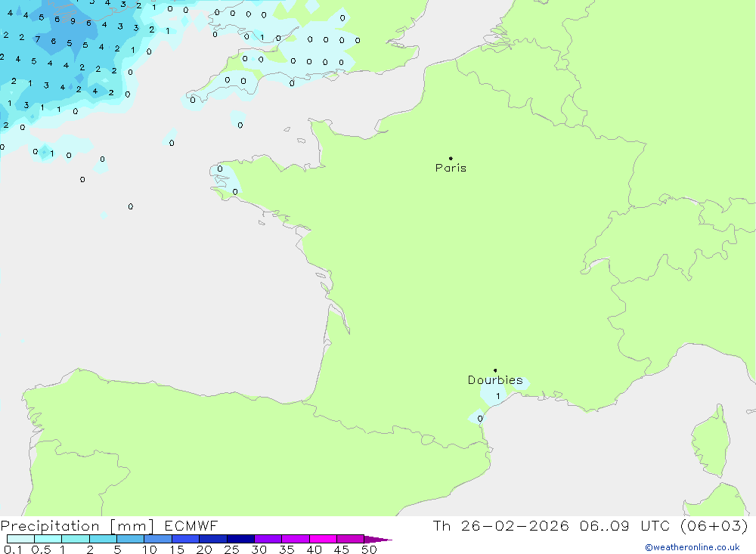This screenshot has width=756, height=554.
Task: Choose the 20–25 mm legend swatch
Action: pos(213,539)
